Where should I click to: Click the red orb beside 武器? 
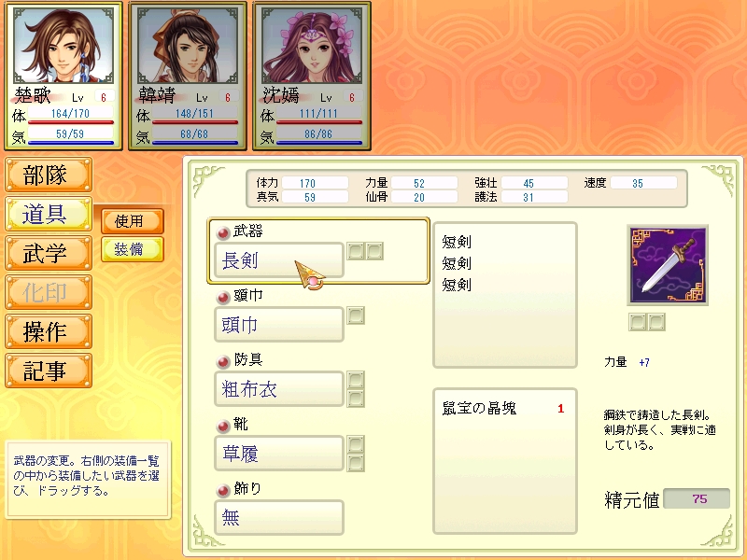tap(223, 232)
